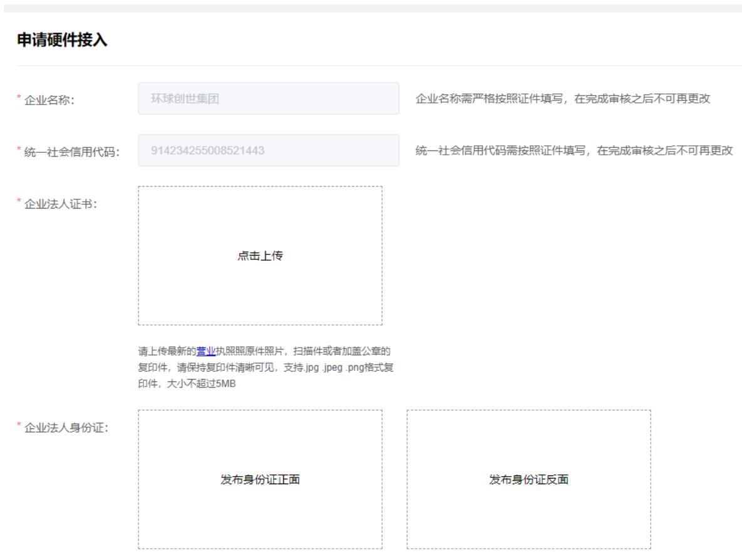Click the 申请硬件接入 page heading
The width and height of the screenshot is (742, 560).
[x=61, y=39]
